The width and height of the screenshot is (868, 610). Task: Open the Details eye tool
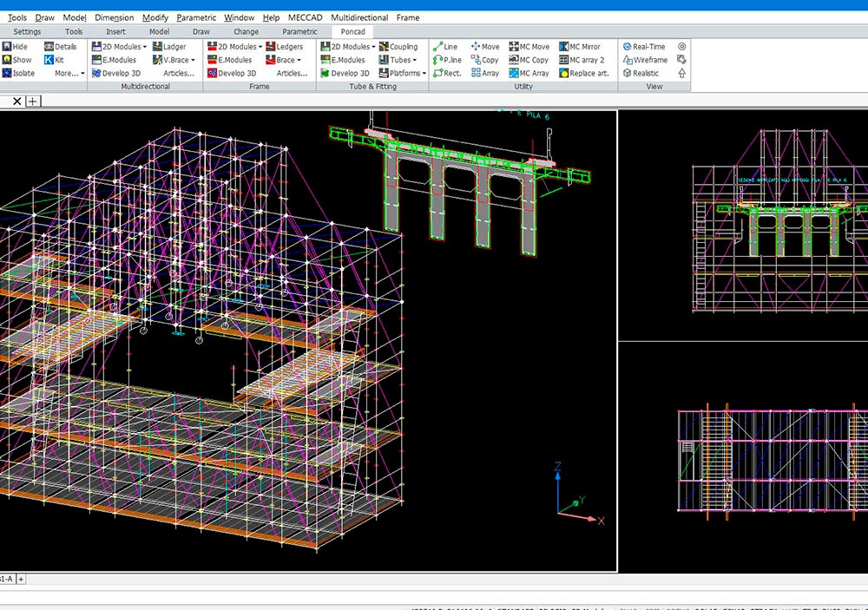coord(61,47)
